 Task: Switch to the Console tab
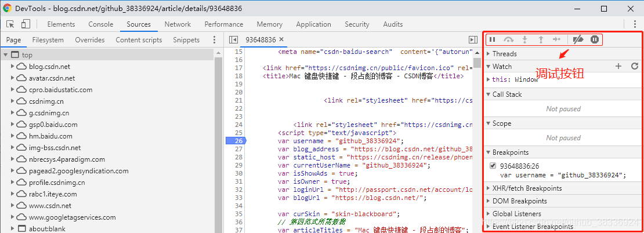(100, 24)
